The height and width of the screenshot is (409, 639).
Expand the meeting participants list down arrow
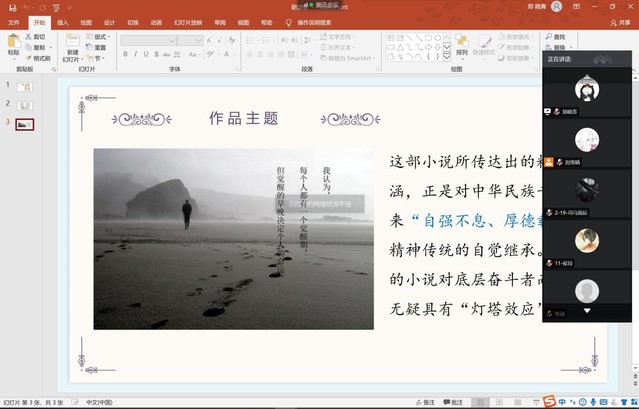point(587,311)
